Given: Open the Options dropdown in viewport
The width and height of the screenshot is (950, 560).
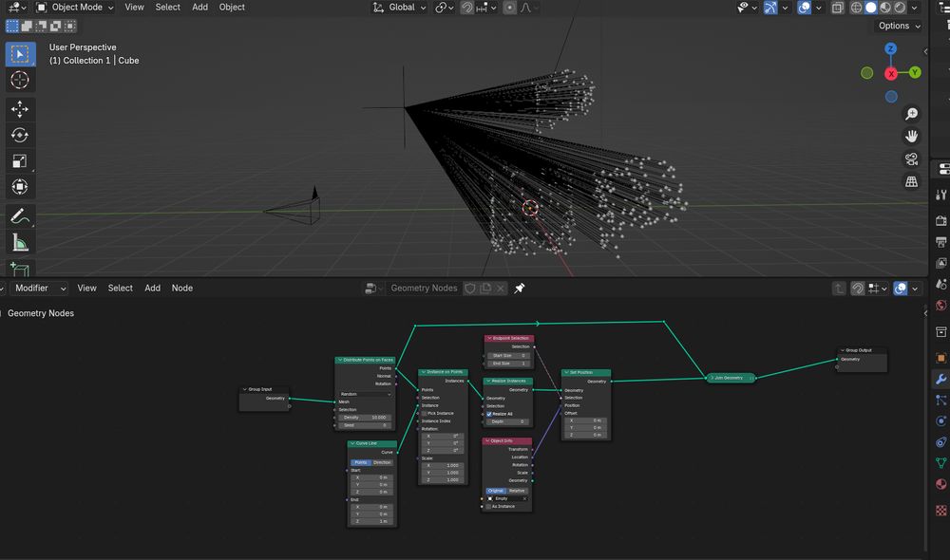Looking at the screenshot, I should (899, 26).
